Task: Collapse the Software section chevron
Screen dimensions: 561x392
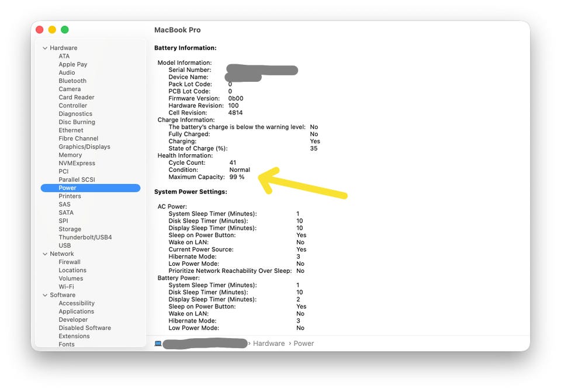Action: tap(45, 295)
